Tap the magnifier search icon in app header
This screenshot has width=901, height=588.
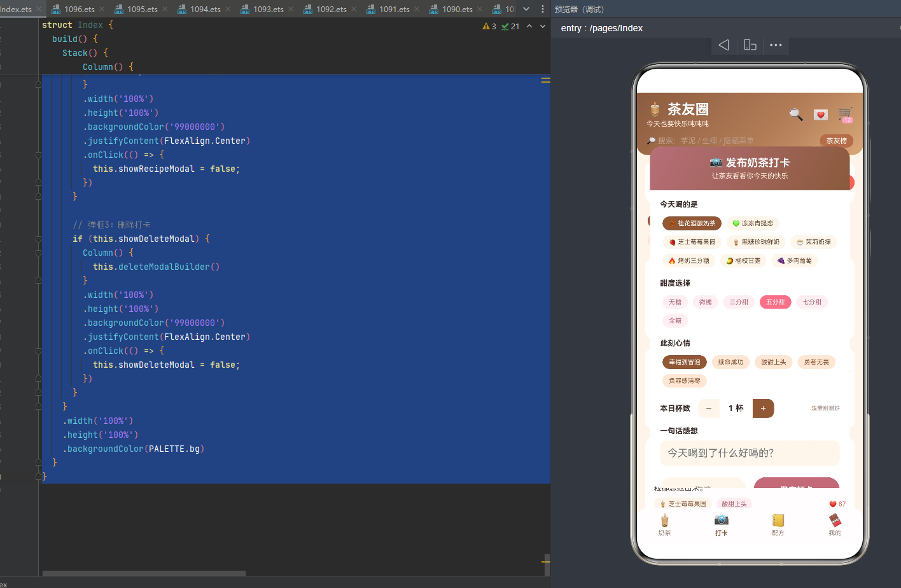(x=795, y=114)
